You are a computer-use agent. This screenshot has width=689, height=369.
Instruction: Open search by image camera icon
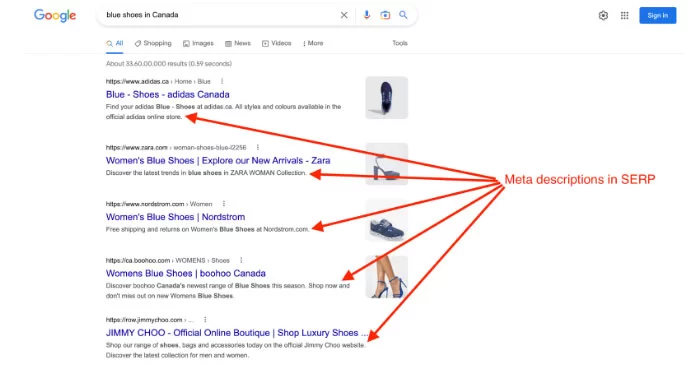coord(385,15)
